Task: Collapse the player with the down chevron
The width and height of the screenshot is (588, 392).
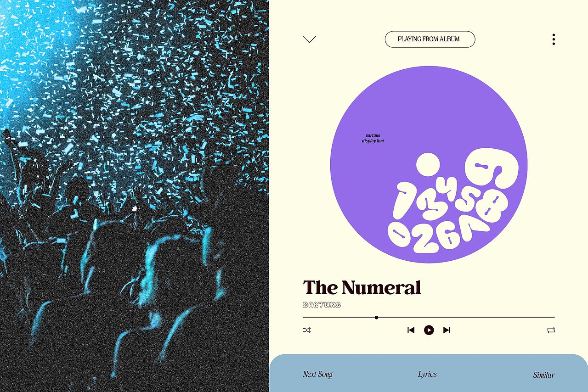Action: coord(310,39)
